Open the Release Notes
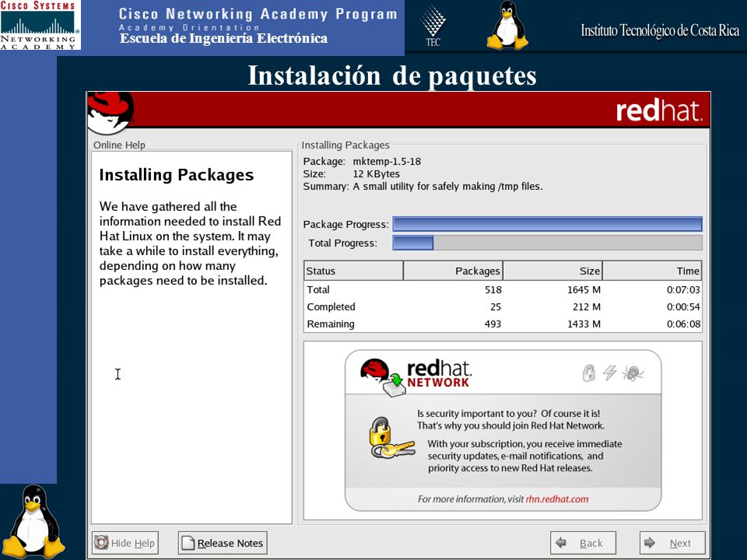The image size is (747, 560). coord(223,543)
